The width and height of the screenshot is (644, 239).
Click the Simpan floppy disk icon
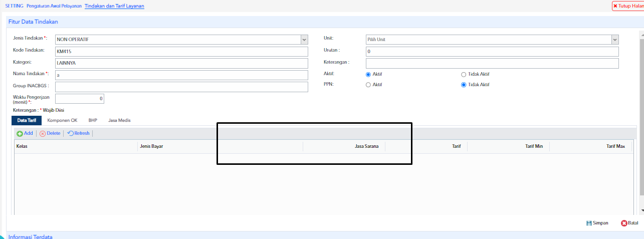(589, 223)
